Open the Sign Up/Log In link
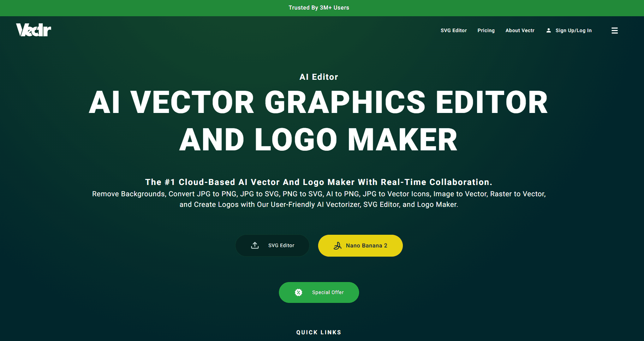644x341 pixels. (574, 30)
